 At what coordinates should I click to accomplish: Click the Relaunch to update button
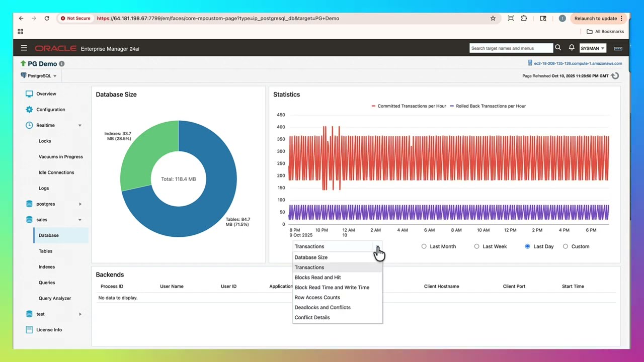595,18
